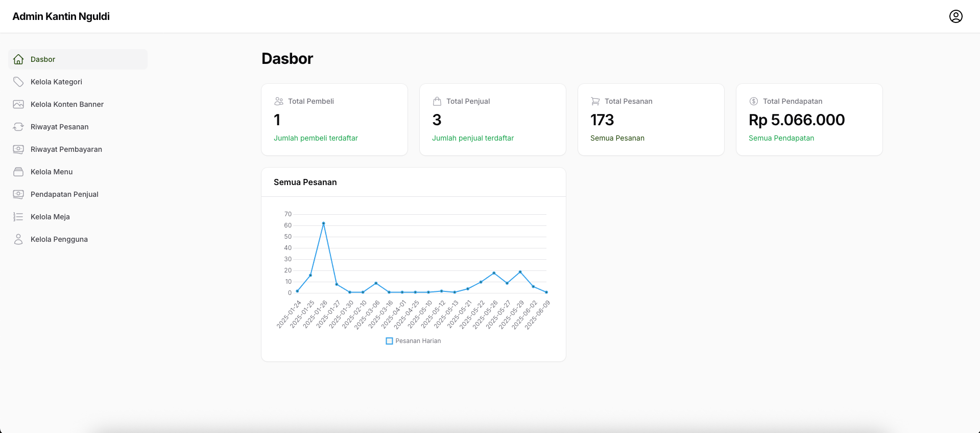Select the Total Pesanan card value 173
Screen dimensions: 980x433
(602, 120)
